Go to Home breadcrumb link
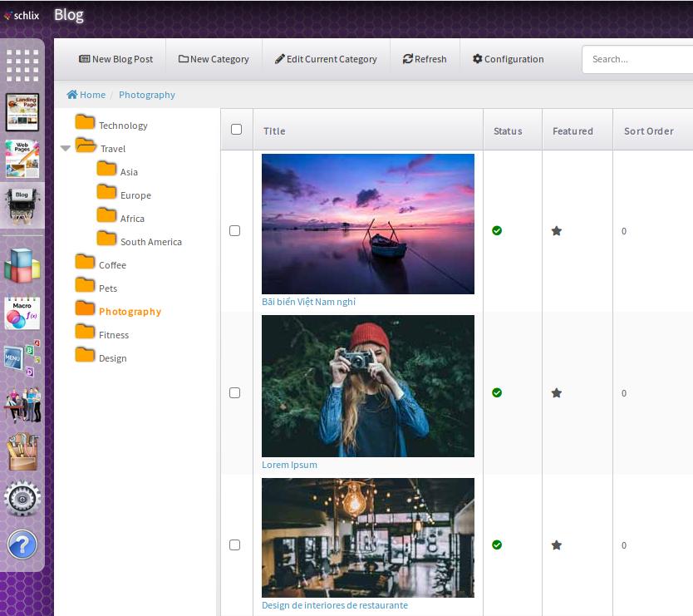693x616 pixels. pyautogui.click(x=86, y=95)
